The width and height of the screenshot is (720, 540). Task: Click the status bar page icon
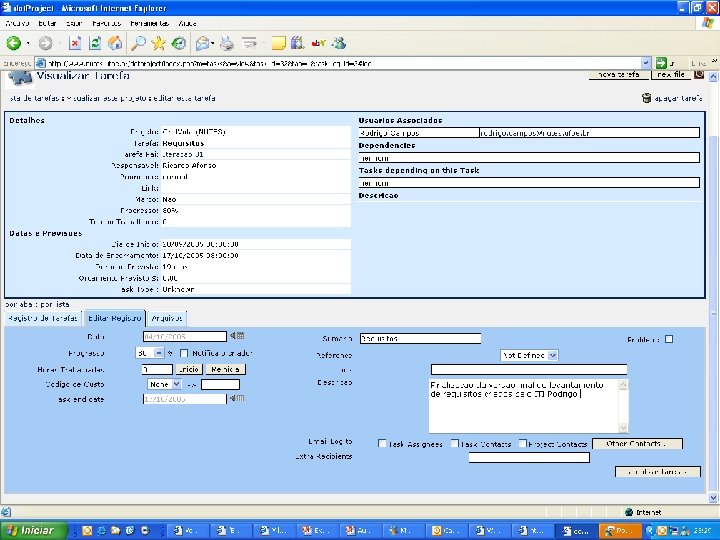click(6, 512)
